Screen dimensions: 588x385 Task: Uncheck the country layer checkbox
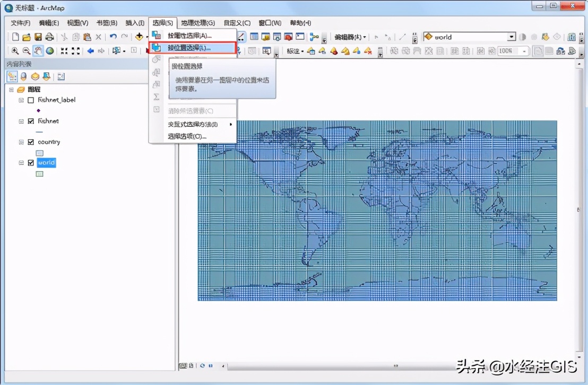coord(31,142)
